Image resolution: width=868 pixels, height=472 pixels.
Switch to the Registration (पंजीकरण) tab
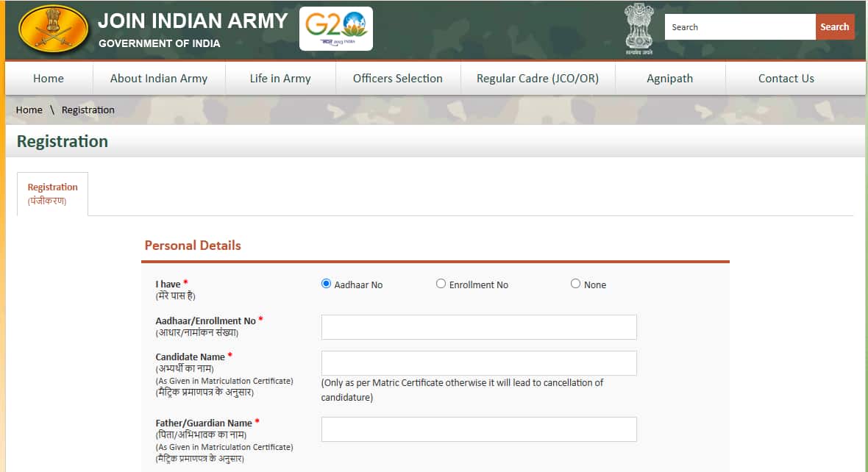pyautogui.click(x=52, y=193)
